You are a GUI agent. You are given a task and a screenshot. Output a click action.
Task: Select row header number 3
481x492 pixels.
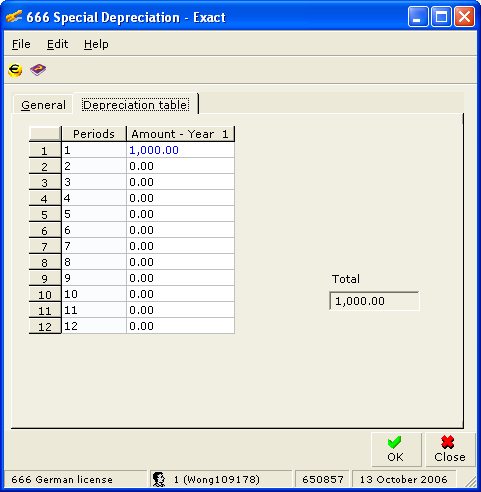coord(45,182)
